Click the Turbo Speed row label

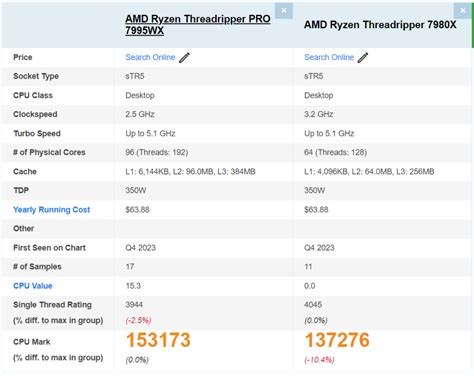[37, 133]
